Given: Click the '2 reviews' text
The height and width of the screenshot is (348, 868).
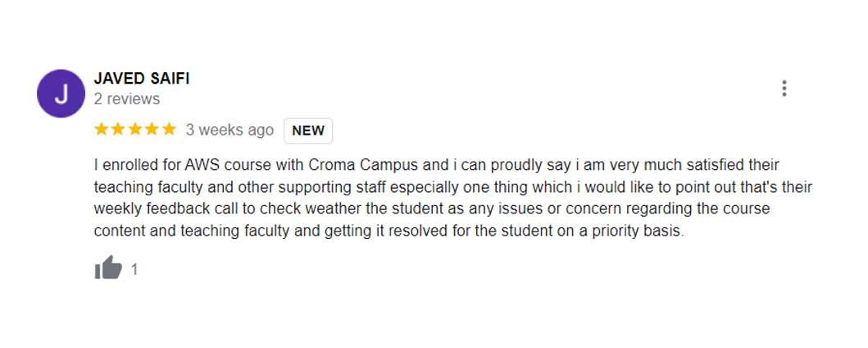Looking at the screenshot, I should (127, 99).
